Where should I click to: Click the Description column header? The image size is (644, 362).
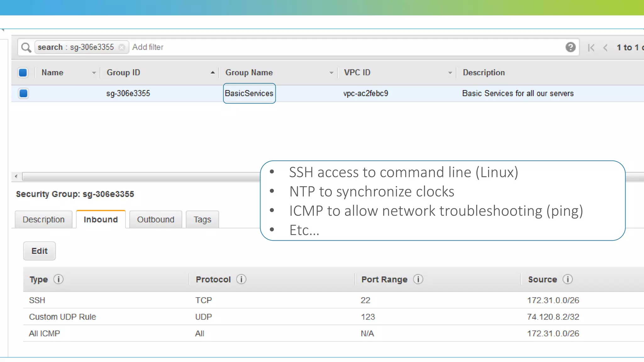484,73
